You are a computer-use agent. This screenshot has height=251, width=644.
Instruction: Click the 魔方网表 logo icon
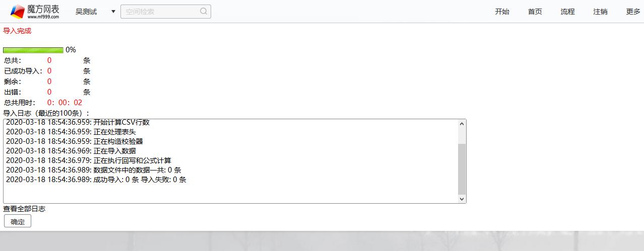pos(18,11)
